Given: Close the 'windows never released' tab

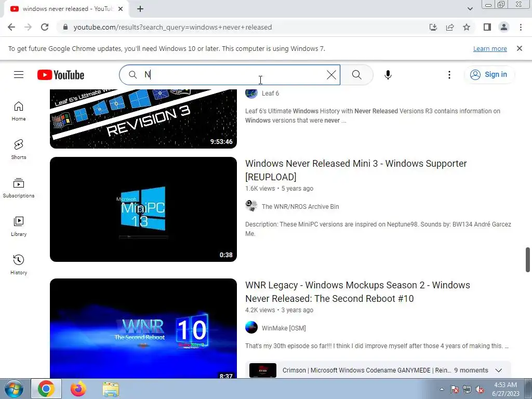Looking at the screenshot, I should click(x=121, y=9).
